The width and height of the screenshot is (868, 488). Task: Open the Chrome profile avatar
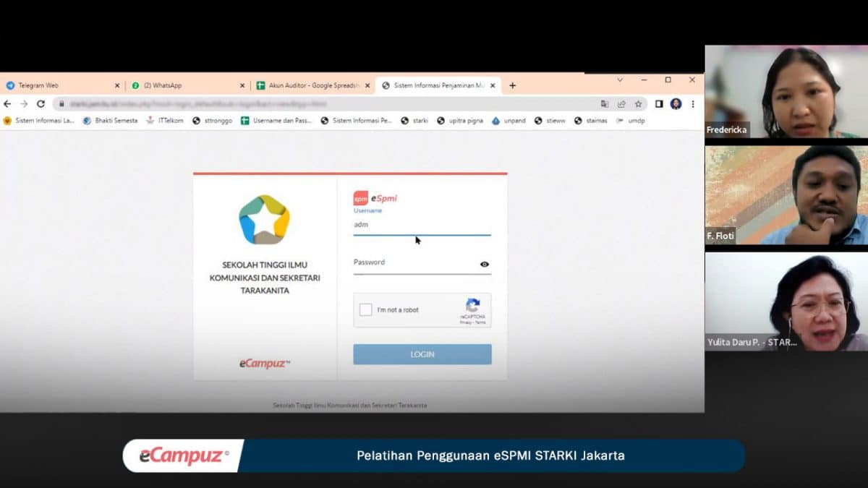coord(676,104)
